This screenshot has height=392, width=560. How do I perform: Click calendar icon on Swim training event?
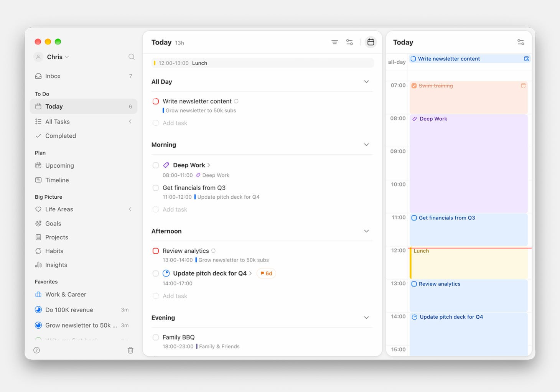[523, 86]
